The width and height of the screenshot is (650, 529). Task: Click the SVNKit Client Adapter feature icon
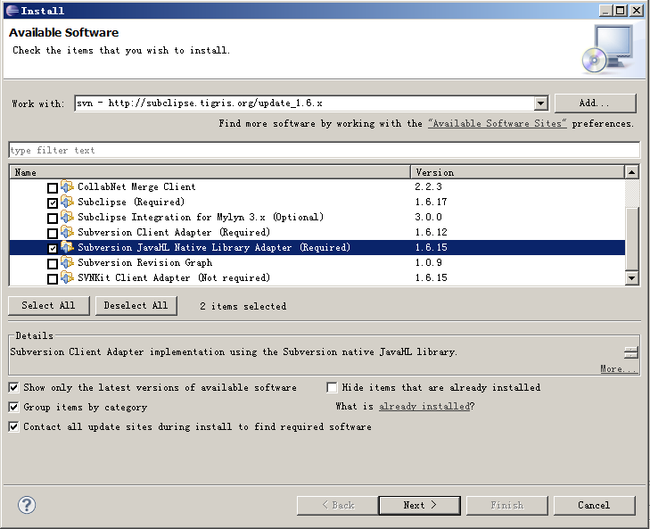(x=67, y=277)
